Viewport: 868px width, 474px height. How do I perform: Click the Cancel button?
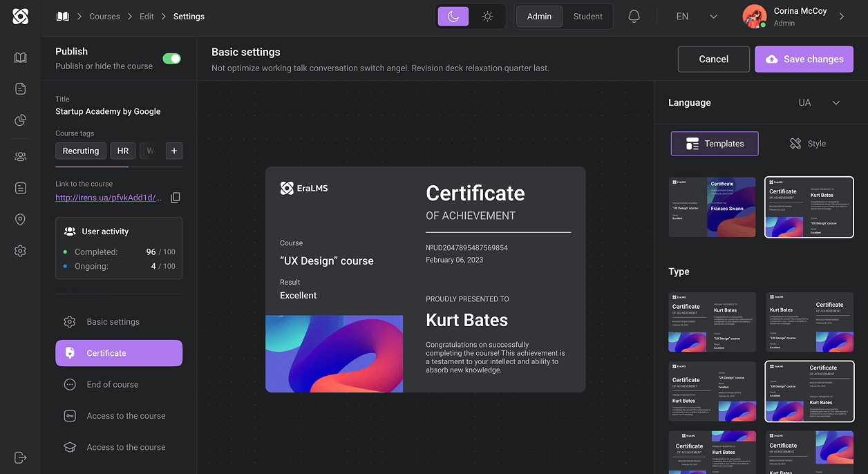[x=713, y=59]
